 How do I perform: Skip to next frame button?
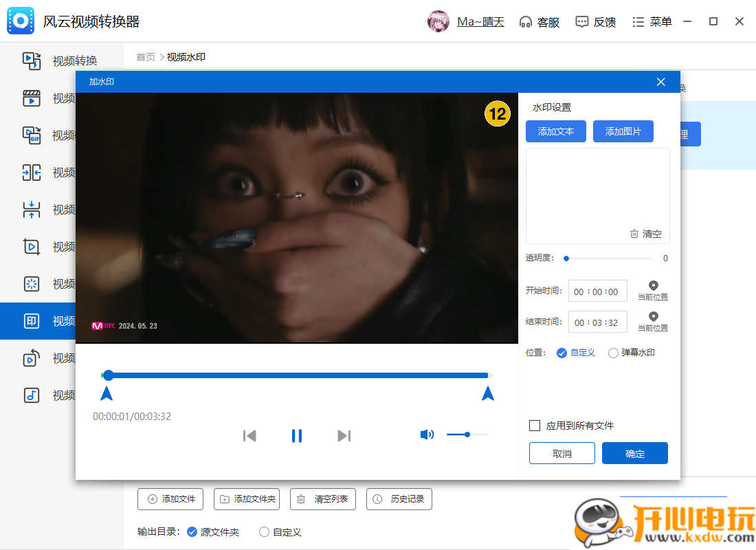344,436
